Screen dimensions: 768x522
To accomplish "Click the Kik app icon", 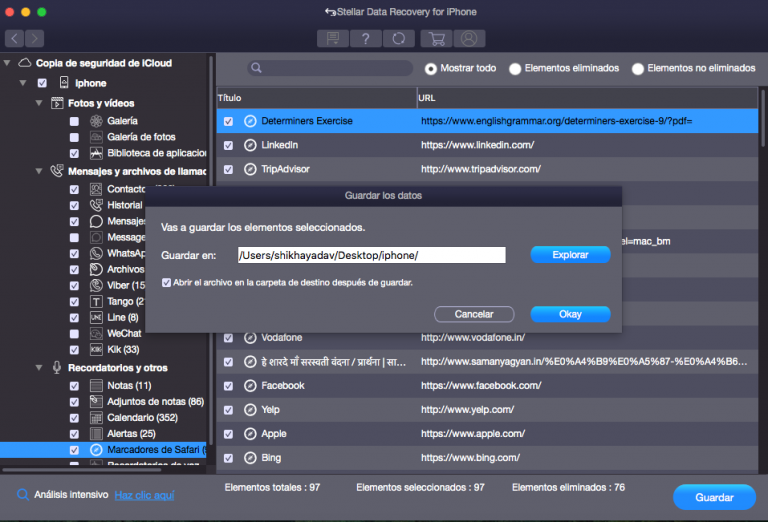I will (x=96, y=350).
